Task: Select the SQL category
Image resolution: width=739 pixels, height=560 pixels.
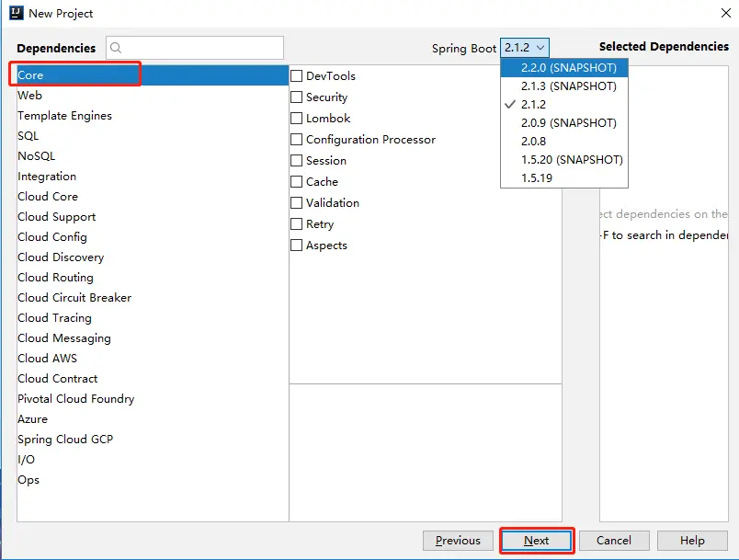Action: (153, 136)
